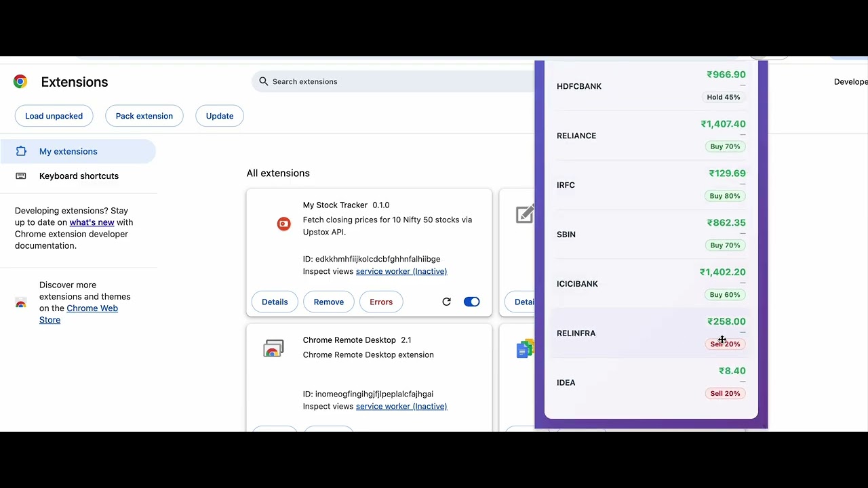Click RELIANCE Buy 70% badge

[x=725, y=146]
